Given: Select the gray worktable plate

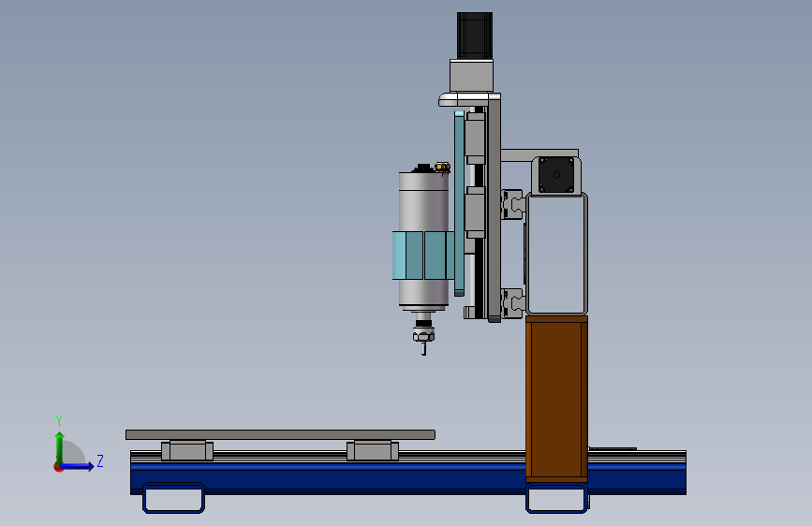Looking at the screenshot, I should [280, 434].
